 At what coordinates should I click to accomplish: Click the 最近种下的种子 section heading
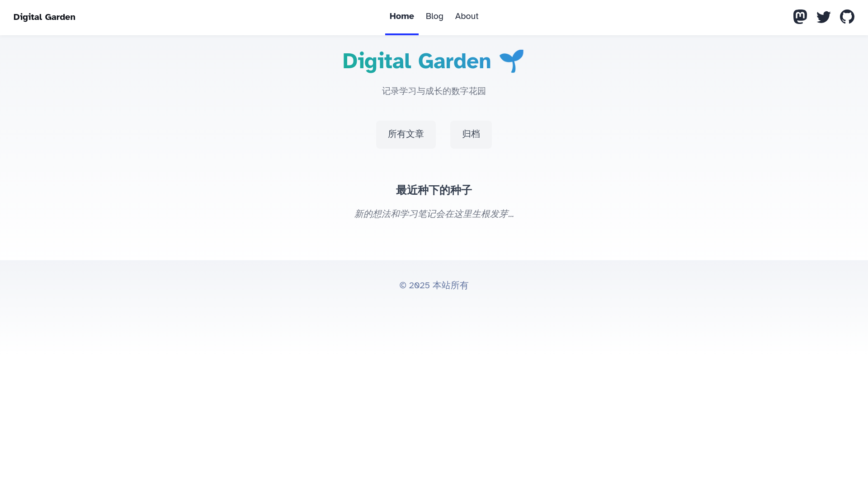coord(434,190)
